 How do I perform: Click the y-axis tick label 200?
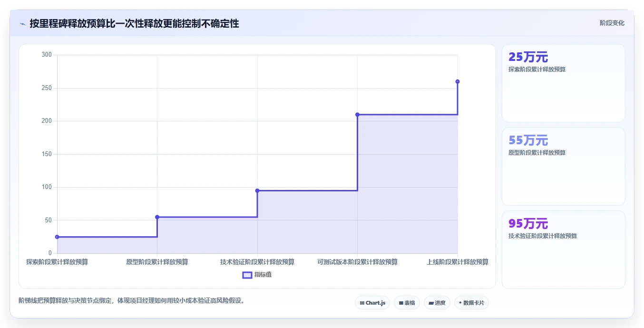tap(47, 121)
